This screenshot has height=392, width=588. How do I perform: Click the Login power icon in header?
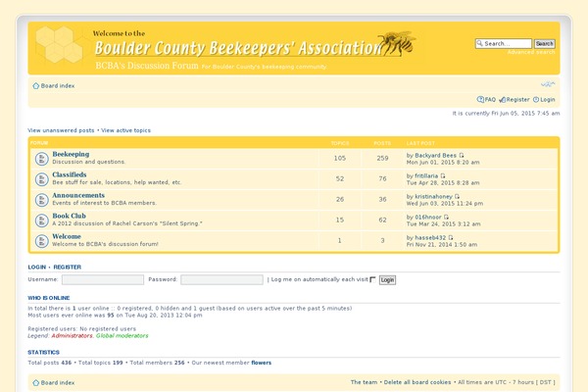[536, 100]
